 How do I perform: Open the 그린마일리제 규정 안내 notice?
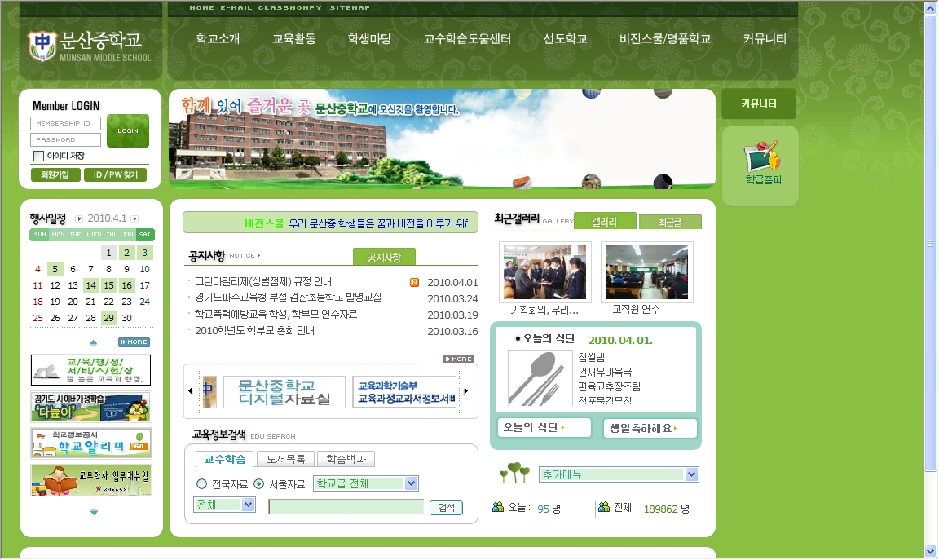pyautogui.click(x=263, y=282)
